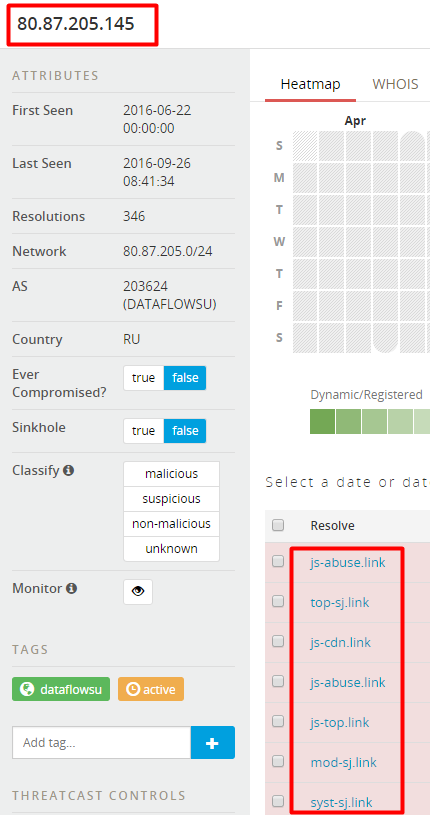Viewport: 430px width, 815px height.
Task: Open the js-top.link resolve link
Action: tap(340, 722)
